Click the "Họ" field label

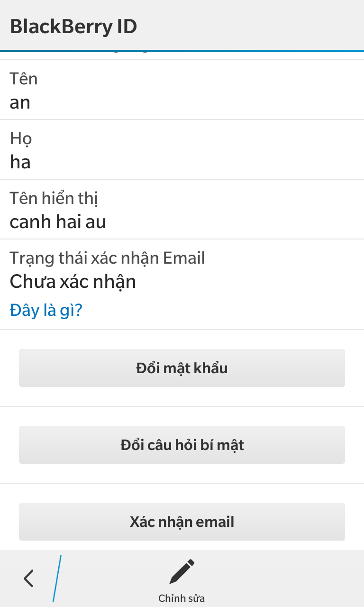click(21, 138)
